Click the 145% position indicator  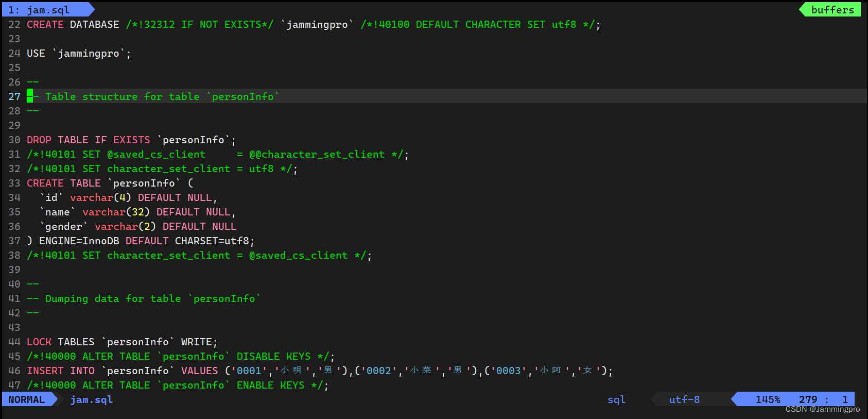768,399
